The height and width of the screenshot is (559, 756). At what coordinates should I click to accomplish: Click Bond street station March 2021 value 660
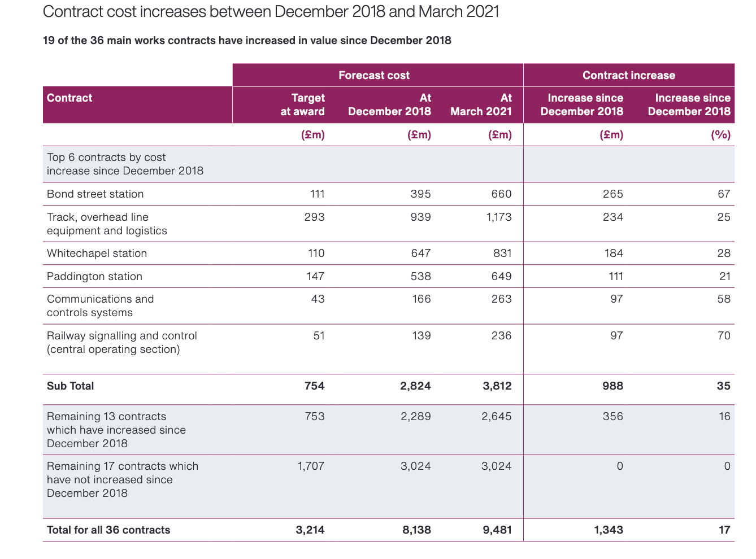[x=501, y=194]
